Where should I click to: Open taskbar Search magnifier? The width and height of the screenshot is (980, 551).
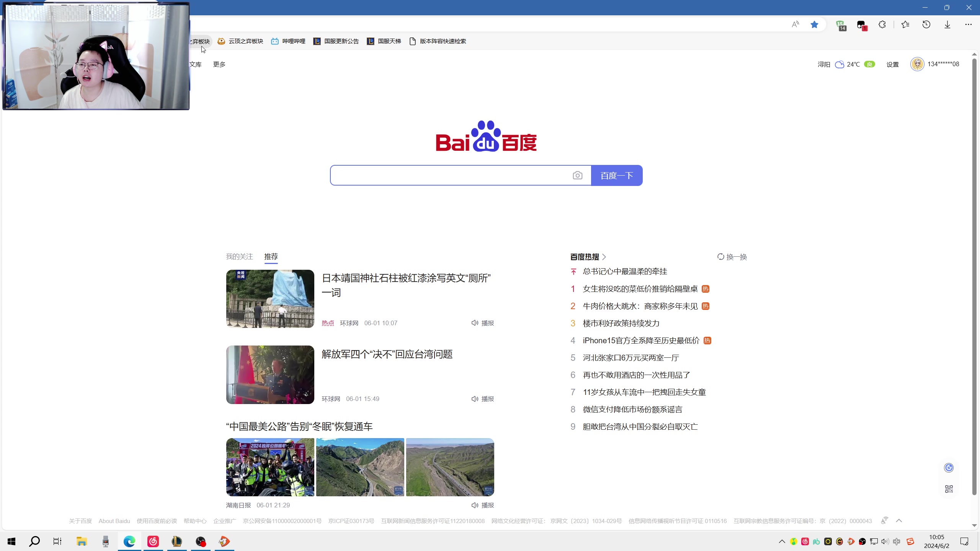click(x=34, y=541)
